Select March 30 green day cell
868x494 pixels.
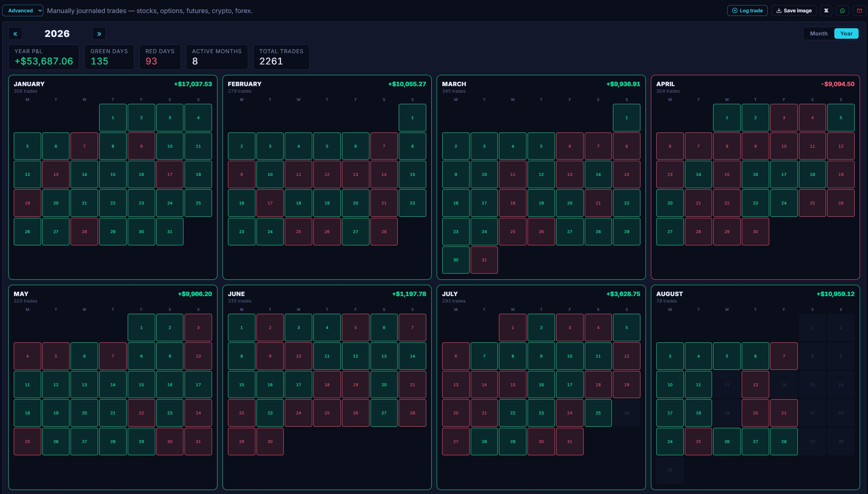pyautogui.click(x=456, y=260)
